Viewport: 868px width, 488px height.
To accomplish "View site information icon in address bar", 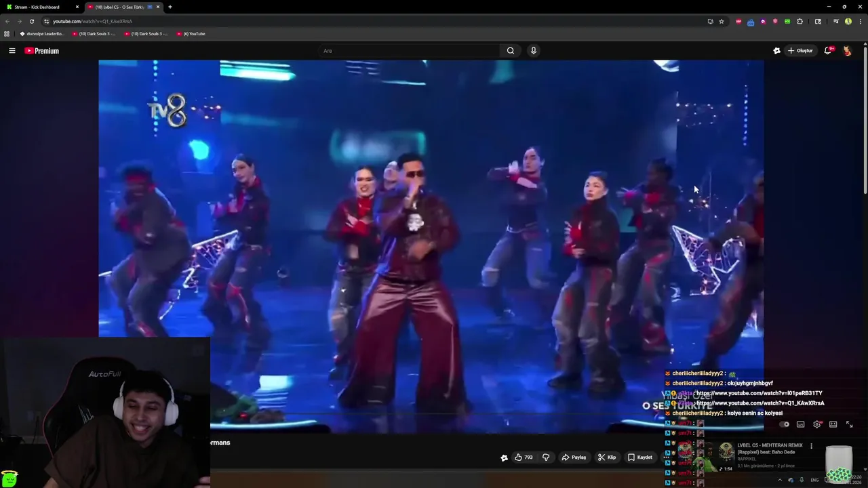I will point(46,21).
